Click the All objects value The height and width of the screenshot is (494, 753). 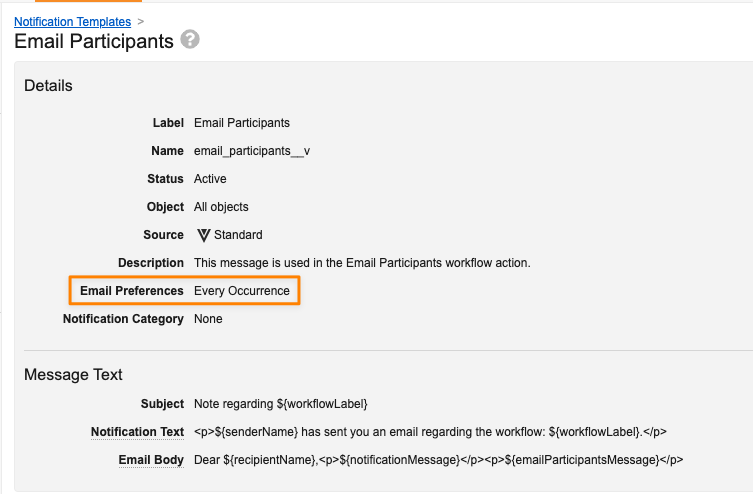pyautogui.click(x=221, y=207)
